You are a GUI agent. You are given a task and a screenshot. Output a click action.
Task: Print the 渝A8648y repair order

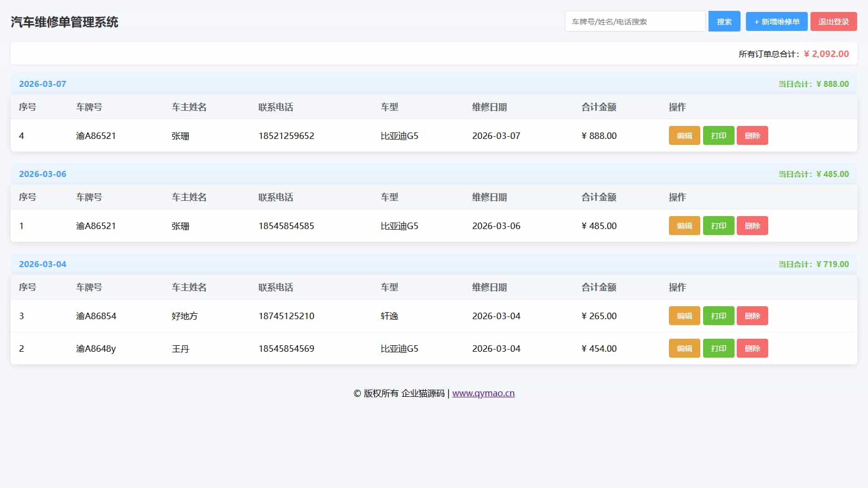[718, 348]
